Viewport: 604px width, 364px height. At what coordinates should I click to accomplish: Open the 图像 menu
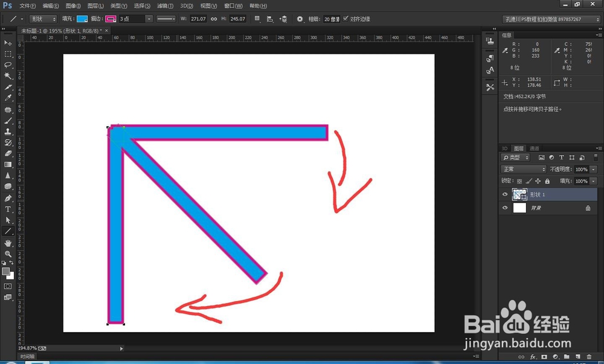point(73,6)
